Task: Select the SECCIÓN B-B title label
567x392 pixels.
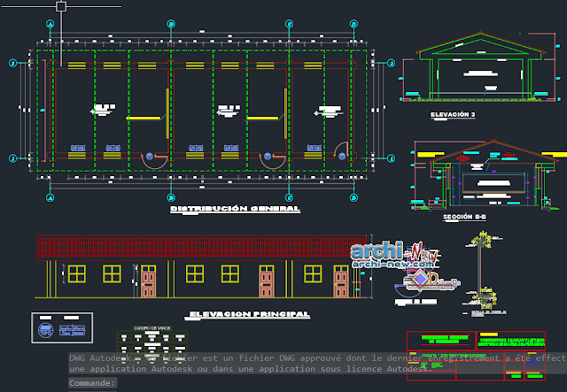Action: [x=464, y=217]
